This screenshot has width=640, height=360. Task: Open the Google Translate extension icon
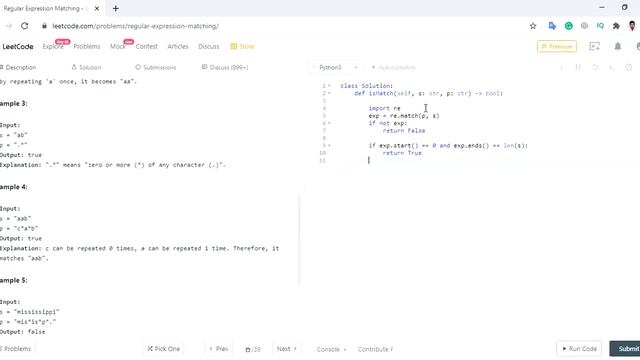(552, 26)
